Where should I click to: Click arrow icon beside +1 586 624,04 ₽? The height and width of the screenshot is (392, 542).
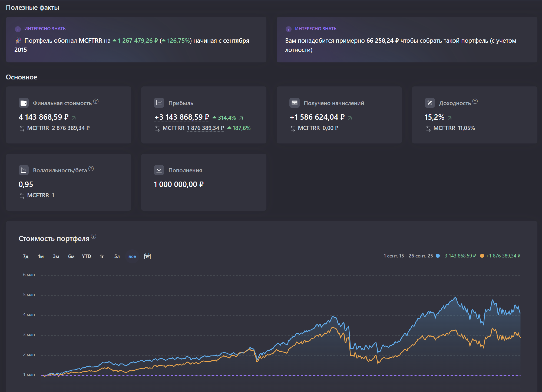(350, 118)
